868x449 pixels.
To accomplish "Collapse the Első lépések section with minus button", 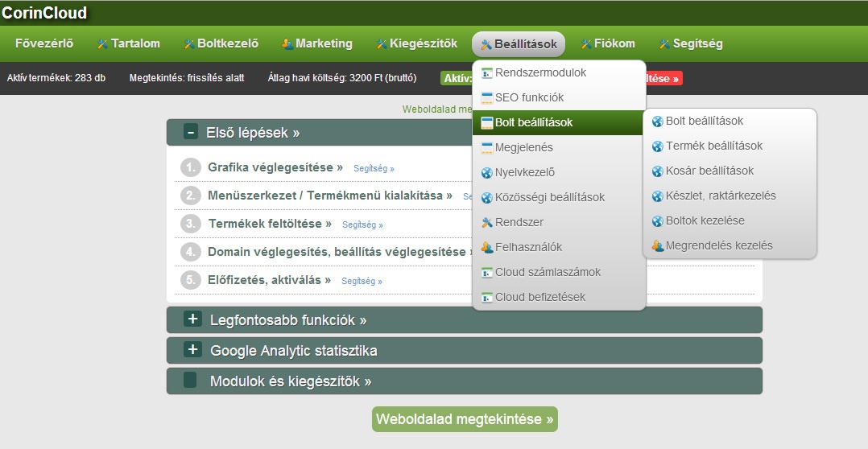I will click(191, 132).
